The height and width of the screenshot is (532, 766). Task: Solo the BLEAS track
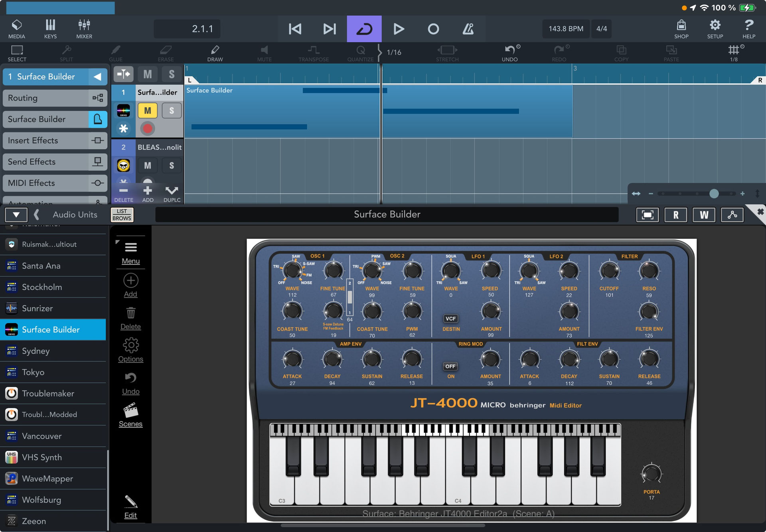172,165
